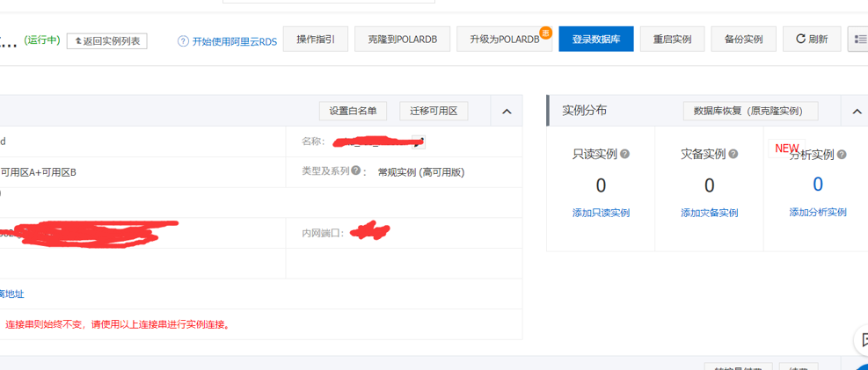Click the 返回实例列表 back button

[x=106, y=40]
